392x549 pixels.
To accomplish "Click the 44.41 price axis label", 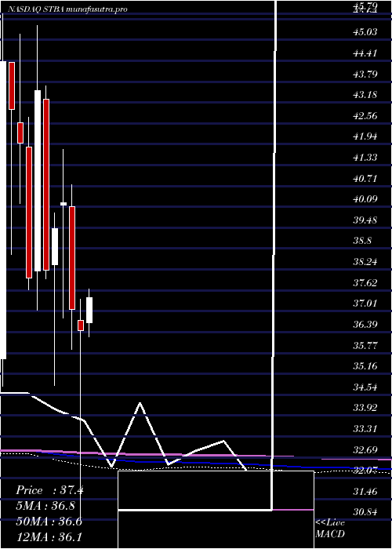I will (365, 53).
